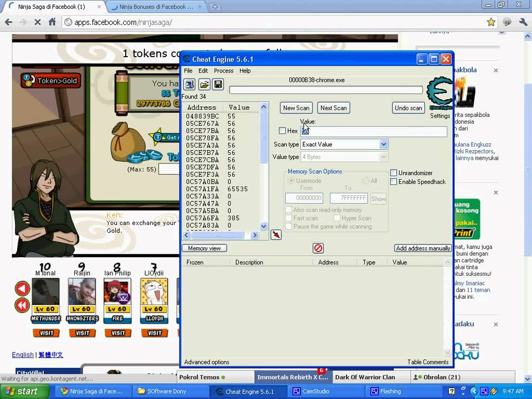Click the address list scroll up arrow

264,107
